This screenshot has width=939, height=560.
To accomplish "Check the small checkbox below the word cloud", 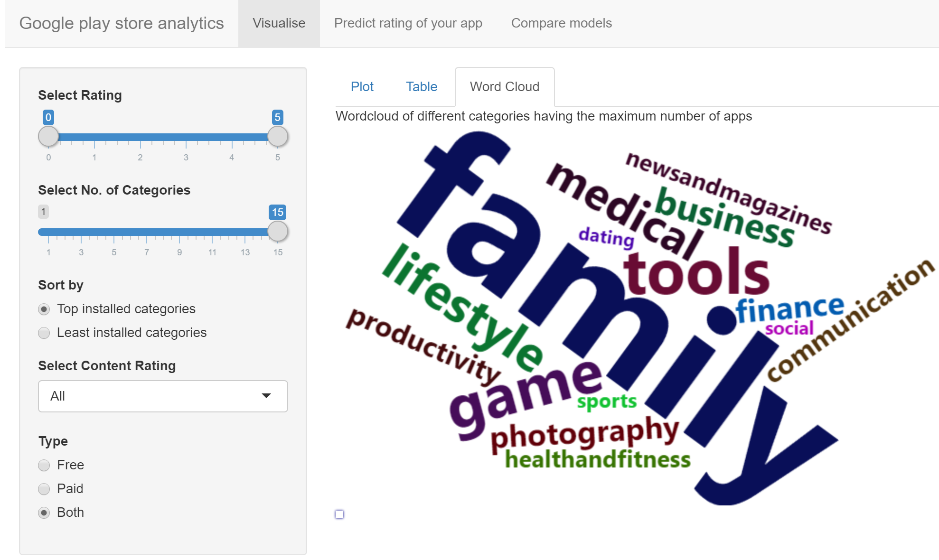I will (x=339, y=514).
